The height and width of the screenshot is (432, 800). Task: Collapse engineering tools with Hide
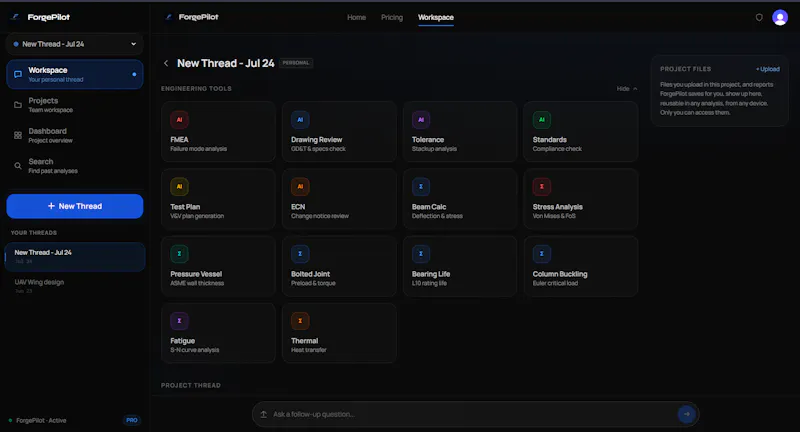coord(627,89)
